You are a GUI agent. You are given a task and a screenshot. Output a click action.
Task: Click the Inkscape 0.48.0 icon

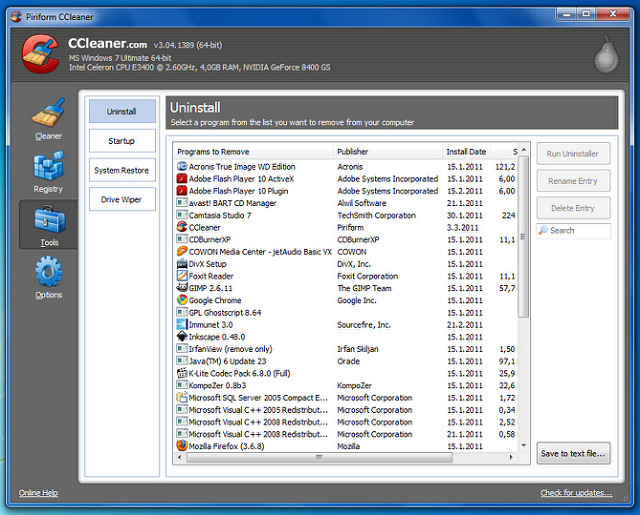tap(182, 337)
